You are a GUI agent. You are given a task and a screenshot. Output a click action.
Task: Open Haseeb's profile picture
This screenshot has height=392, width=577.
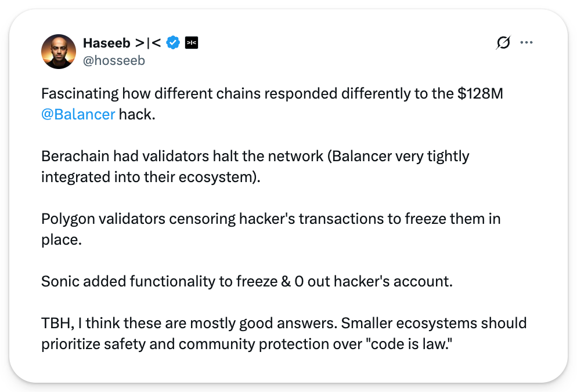coord(59,51)
